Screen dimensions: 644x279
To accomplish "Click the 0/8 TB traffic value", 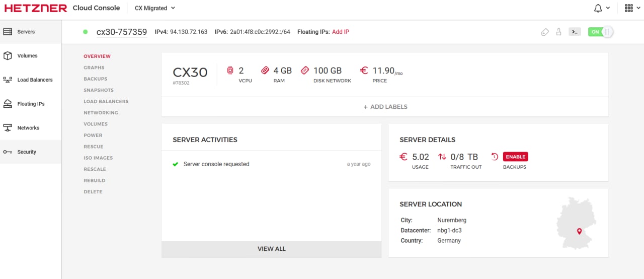I will (464, 157).
